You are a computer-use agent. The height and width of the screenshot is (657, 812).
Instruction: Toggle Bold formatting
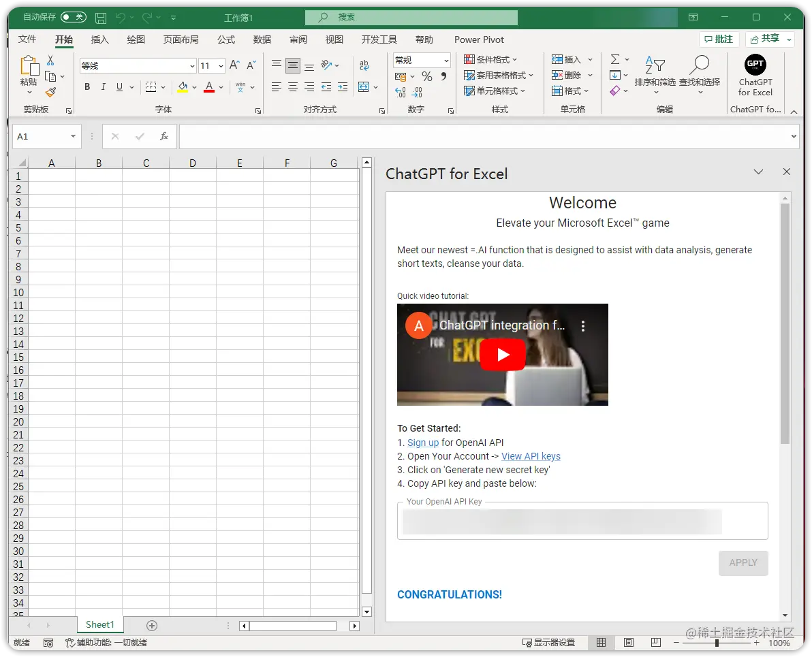[x=87, y=86]
